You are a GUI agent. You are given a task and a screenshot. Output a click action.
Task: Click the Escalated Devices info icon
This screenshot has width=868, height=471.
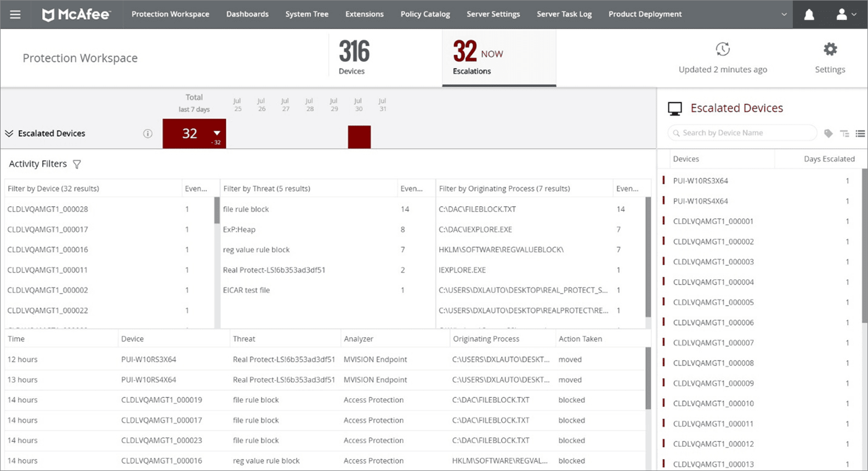pos(147,134)
